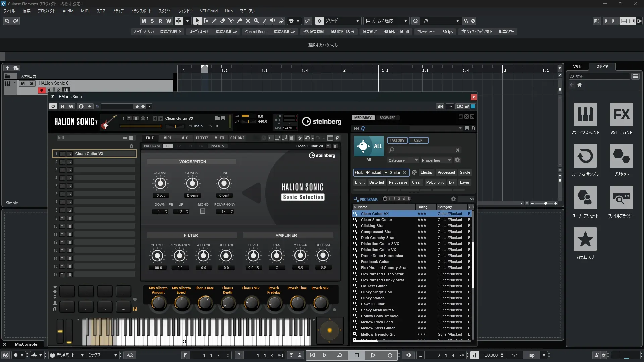Click the Favorites star tile
This screenshot has width=644, height=362.
point(585,239)
